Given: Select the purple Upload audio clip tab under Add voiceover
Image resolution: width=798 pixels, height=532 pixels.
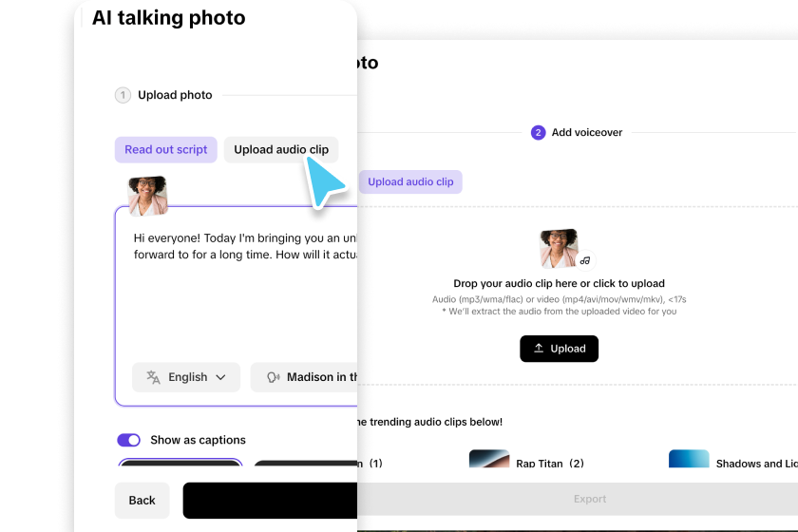Looking at the screenshot, I should point(410,182).
